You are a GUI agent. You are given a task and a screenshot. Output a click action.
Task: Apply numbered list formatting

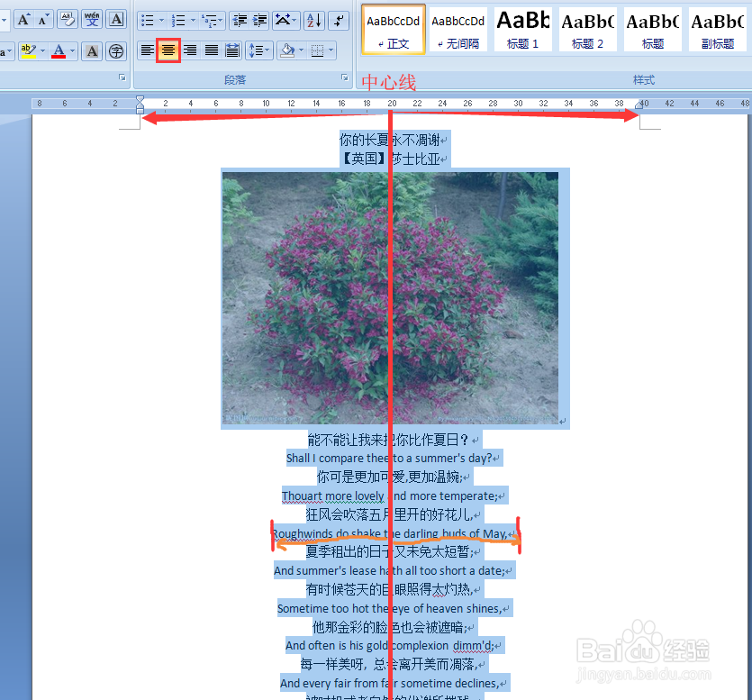[x=178, y=21]
